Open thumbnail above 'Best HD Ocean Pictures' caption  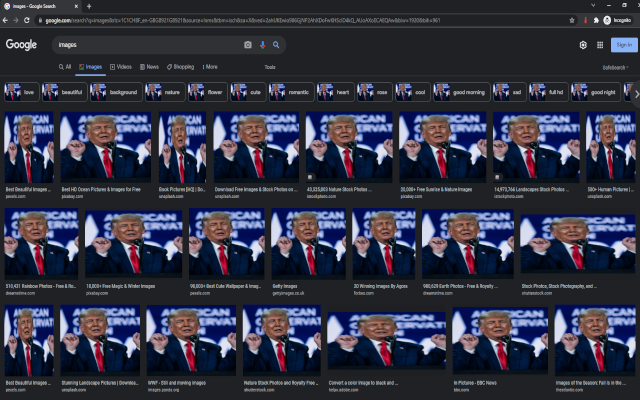(106, 147)
